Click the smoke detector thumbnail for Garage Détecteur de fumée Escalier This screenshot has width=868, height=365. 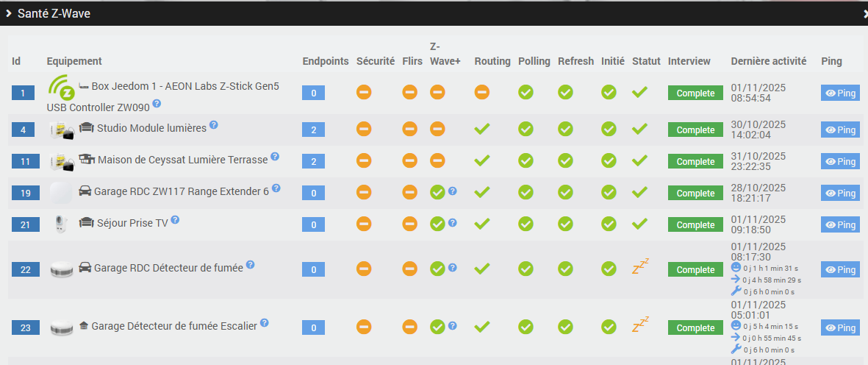point(62,327)
